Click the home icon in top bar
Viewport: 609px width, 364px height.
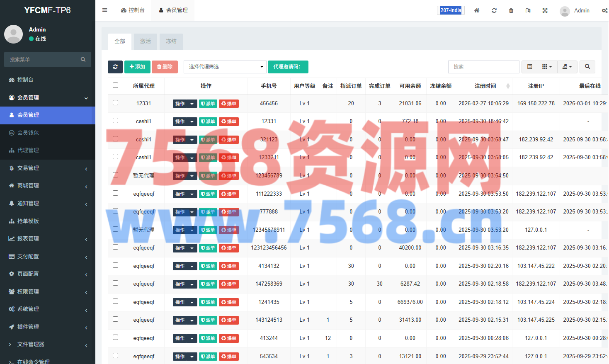point(477,10)
